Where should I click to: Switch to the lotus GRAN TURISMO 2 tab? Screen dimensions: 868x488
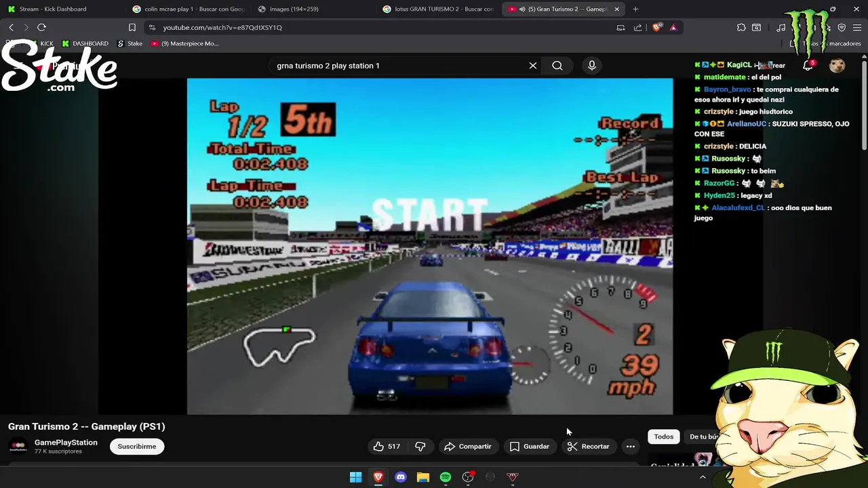[438, 9]
